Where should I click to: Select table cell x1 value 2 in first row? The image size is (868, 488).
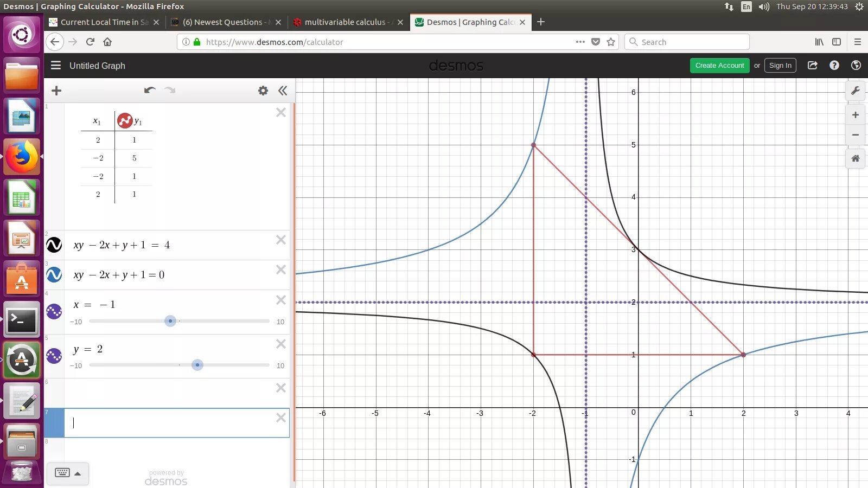[98, 140]
